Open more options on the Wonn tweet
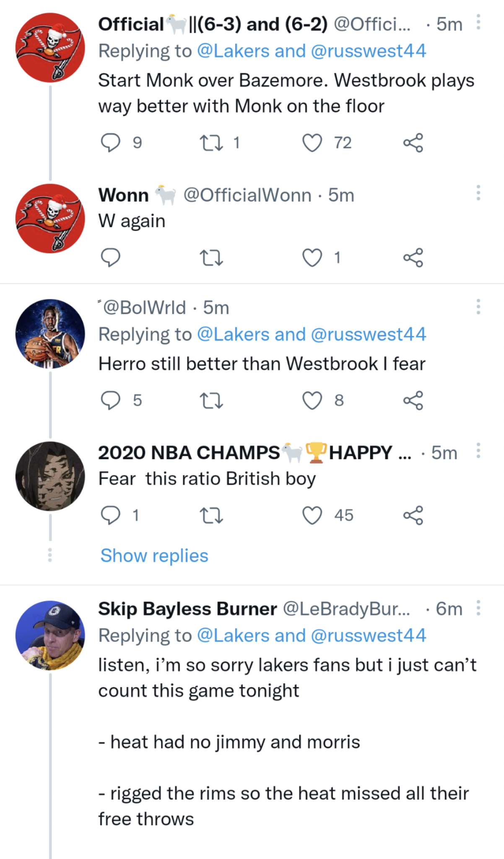The image size is (504, 859). [478, 193]
